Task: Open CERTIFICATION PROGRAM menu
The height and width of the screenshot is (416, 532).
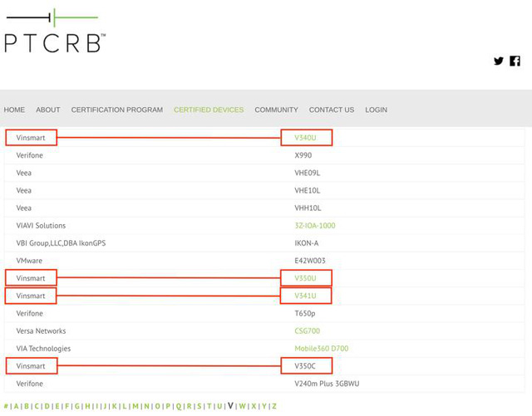Action: click(x=117, y=110)
